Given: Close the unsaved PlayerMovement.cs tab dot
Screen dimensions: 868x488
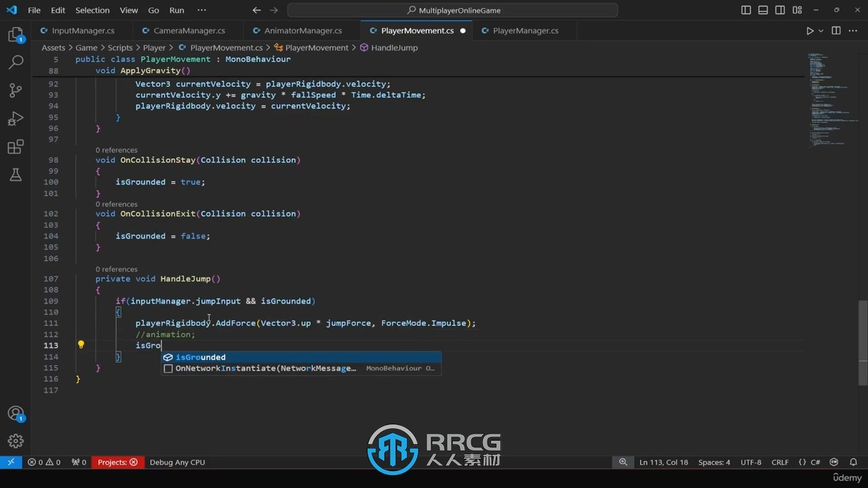Looking at the screenshot, I should tap(463, 30).
